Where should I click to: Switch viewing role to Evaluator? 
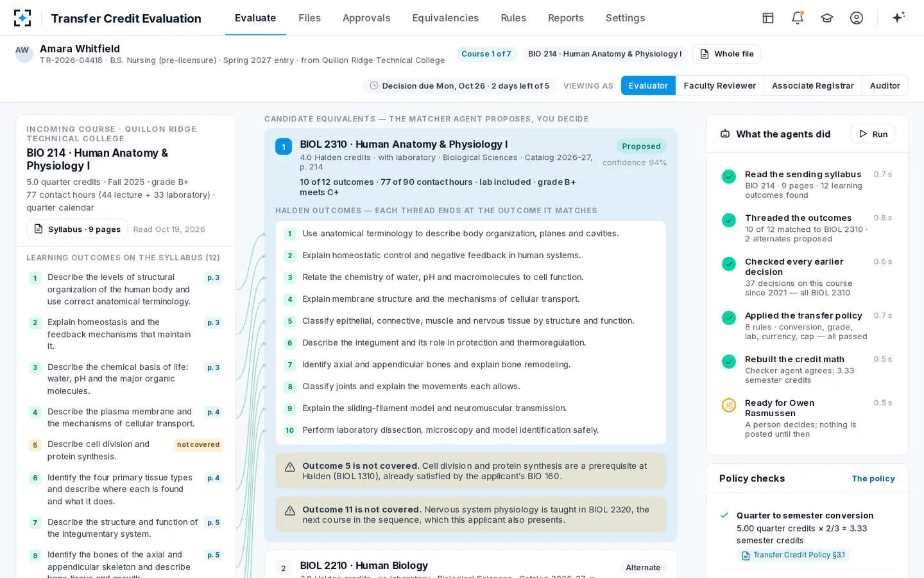(x=648, y=85)
